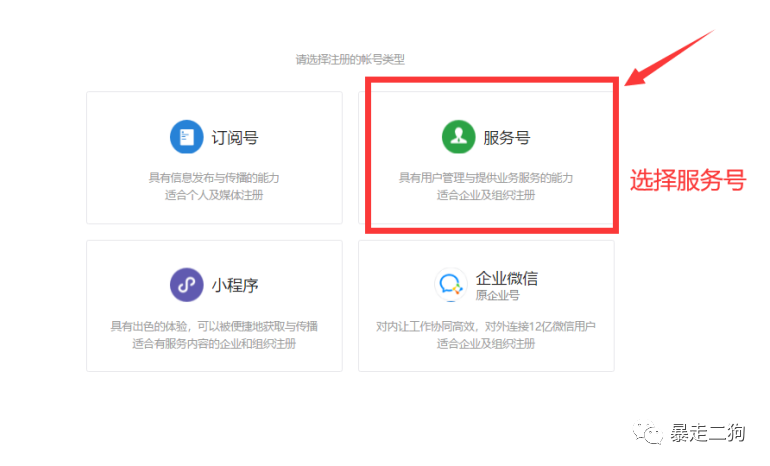Select the 服务号 title text
The image size is (770, 466).
[x=507, y=138]
